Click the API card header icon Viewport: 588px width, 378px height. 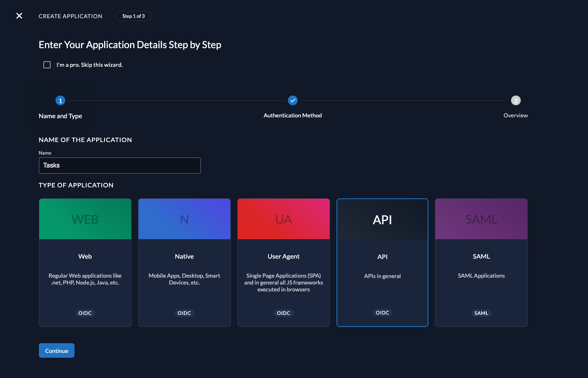[x=382, y=219]
